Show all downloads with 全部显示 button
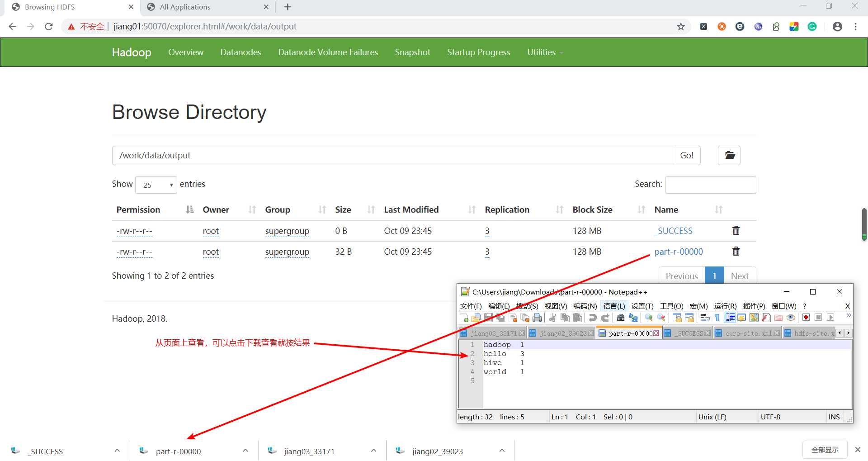Viewport: 868px width, 461px height. [825, 450]
